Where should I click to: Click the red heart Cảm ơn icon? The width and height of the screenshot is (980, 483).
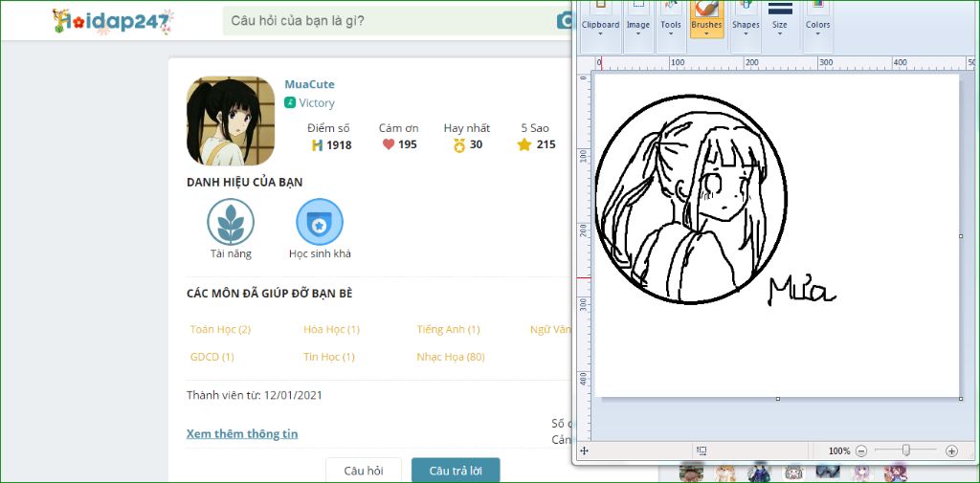coord(389,144)
